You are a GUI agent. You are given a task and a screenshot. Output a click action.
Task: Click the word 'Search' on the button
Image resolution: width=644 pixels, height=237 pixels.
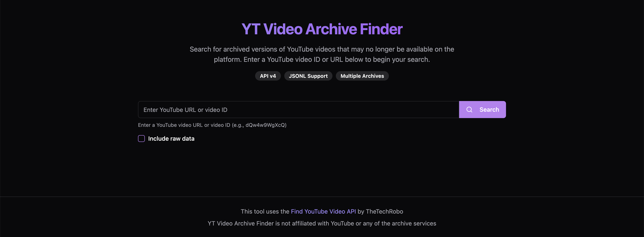(x=489, y=110)
